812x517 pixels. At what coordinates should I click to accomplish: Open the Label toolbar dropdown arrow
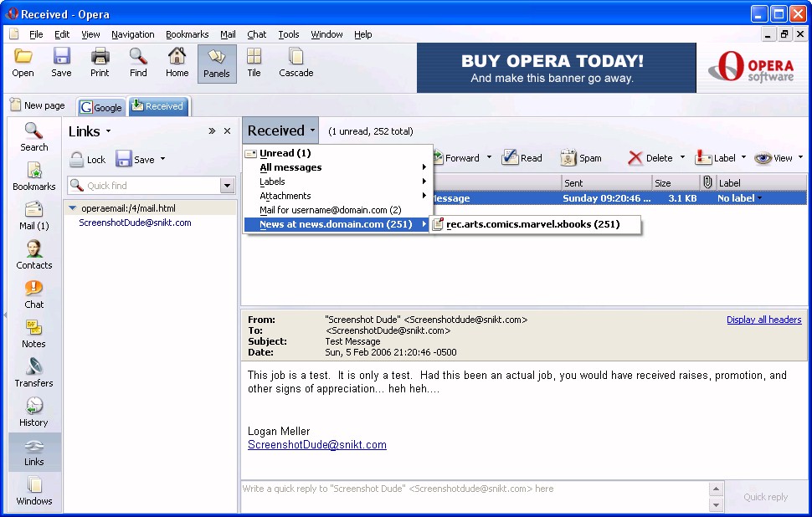pos(743,157)
